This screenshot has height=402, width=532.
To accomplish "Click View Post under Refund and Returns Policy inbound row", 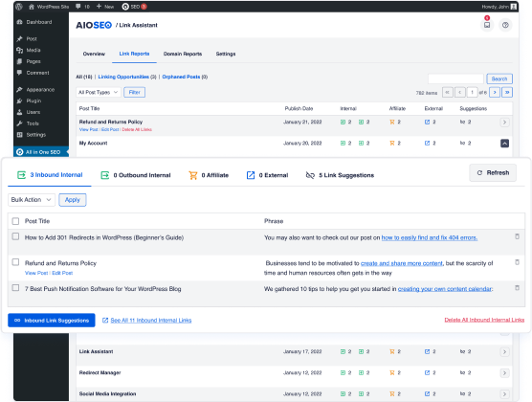I will (36, 273).
